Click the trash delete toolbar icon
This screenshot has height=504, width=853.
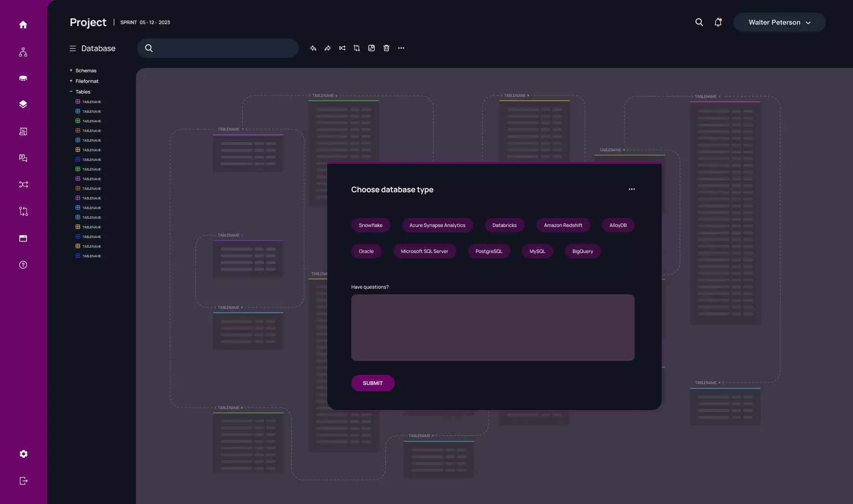(386, 48)
